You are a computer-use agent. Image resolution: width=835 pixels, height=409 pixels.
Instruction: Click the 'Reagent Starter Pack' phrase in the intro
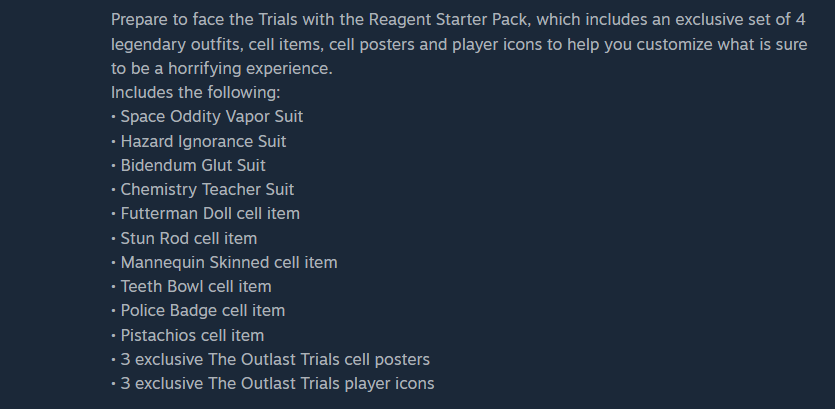coord(450,20)
